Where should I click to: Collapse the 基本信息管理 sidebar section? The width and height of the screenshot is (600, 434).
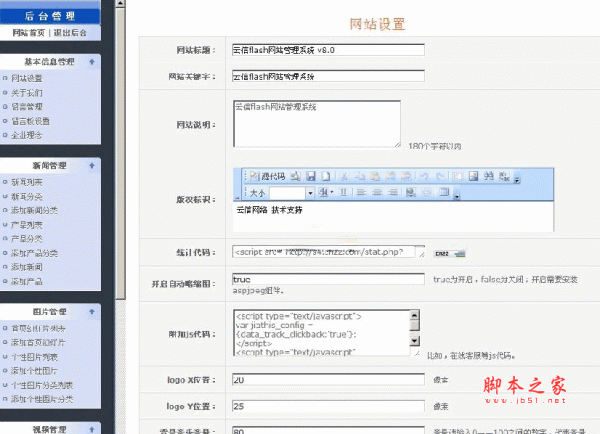pyautogui.click(x=92, y=62)
